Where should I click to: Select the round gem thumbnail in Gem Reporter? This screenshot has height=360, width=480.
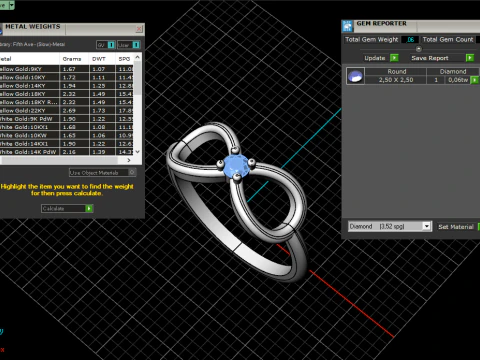pos(355,76)
